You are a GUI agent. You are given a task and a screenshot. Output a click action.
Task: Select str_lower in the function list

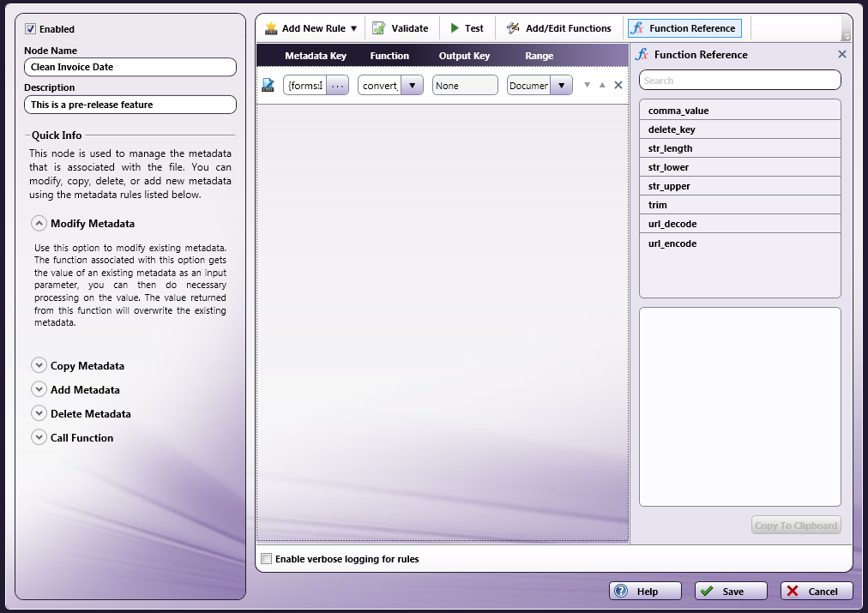click(x=740, y=167)
